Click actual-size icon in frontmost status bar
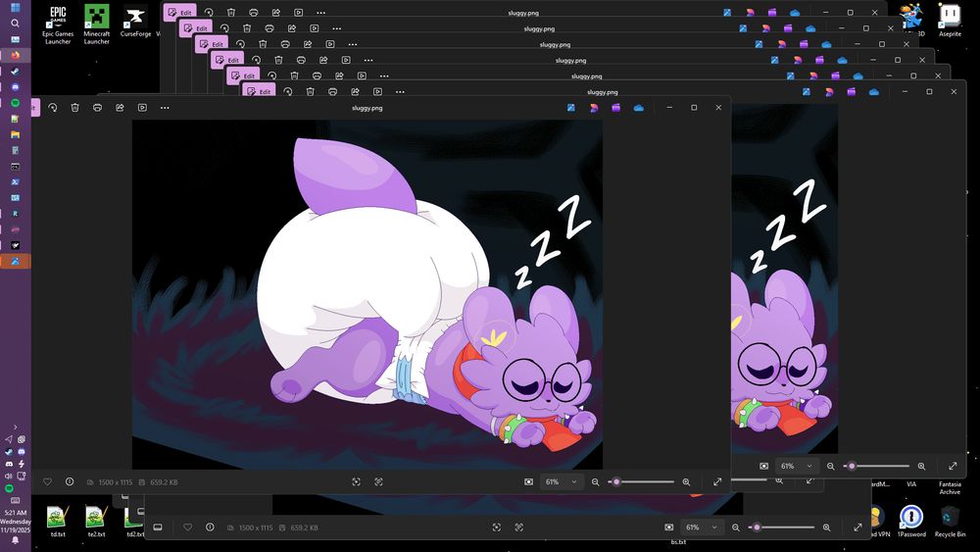This screenshot has width=980, height=552. [378, 482]
